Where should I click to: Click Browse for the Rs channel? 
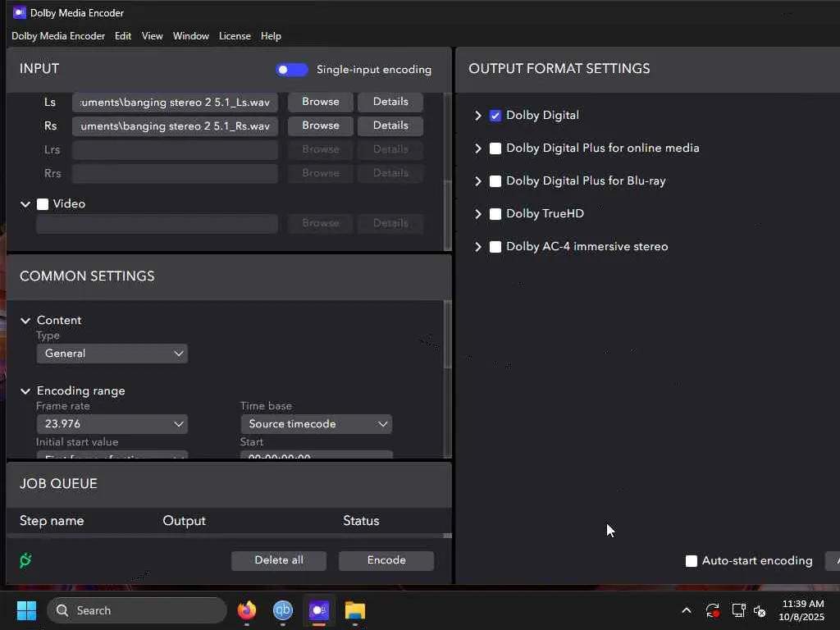point(321,126)
